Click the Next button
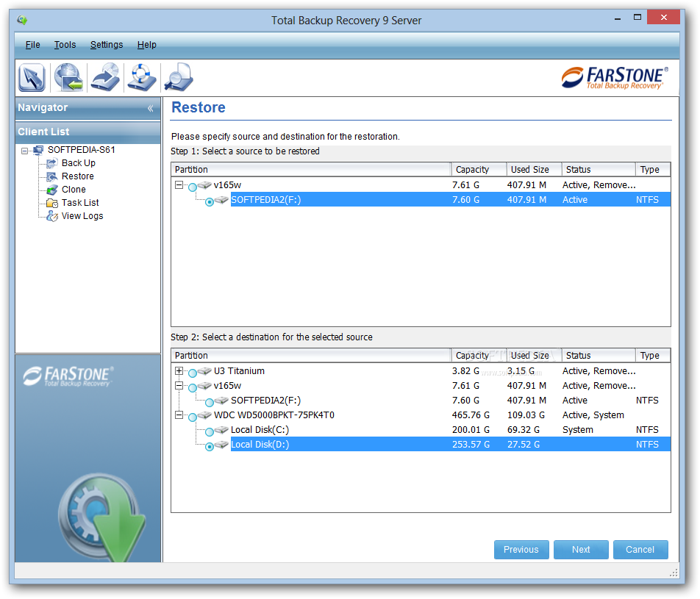Screen dimensions: 700x599 pos(581,550)
